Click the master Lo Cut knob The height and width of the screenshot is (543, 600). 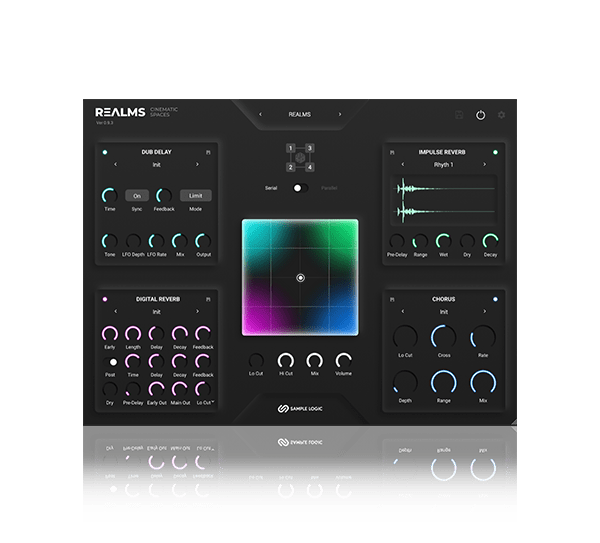tap(256, 361)
